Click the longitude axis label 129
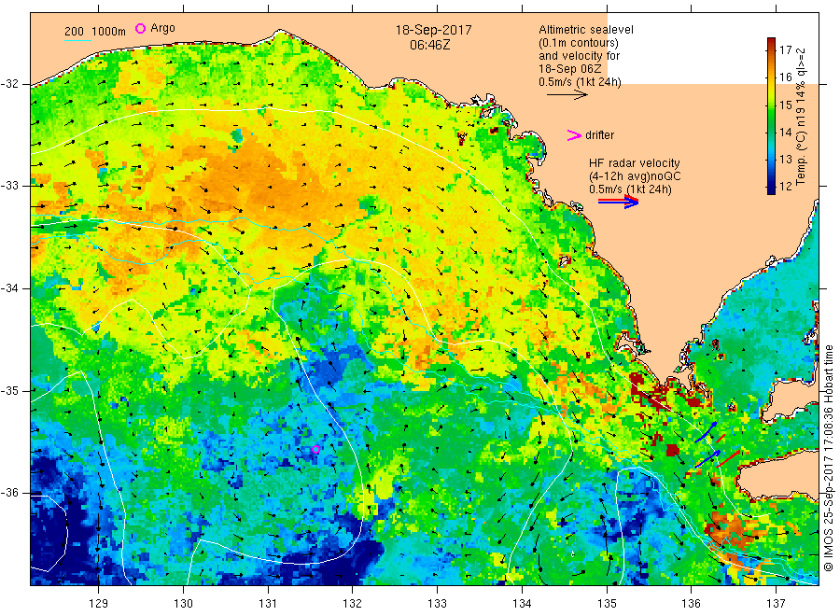This screenshot has width=840, height=616. point(99,604)
